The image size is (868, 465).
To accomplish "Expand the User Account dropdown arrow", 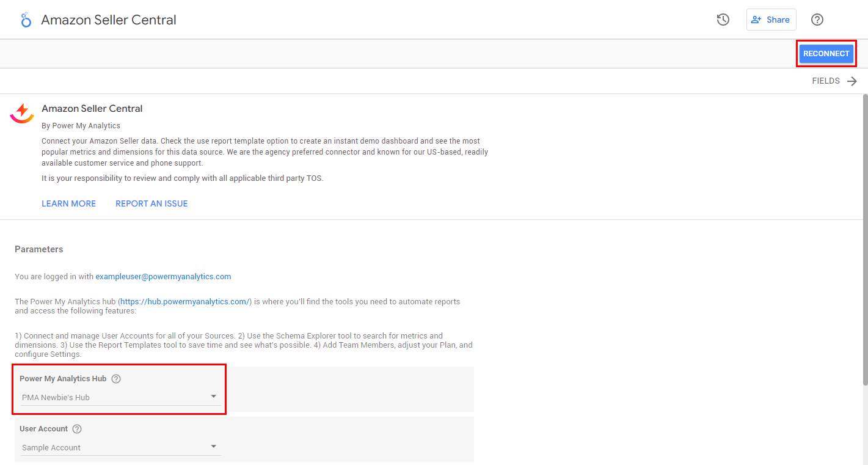I will click(x=214, y=447).
